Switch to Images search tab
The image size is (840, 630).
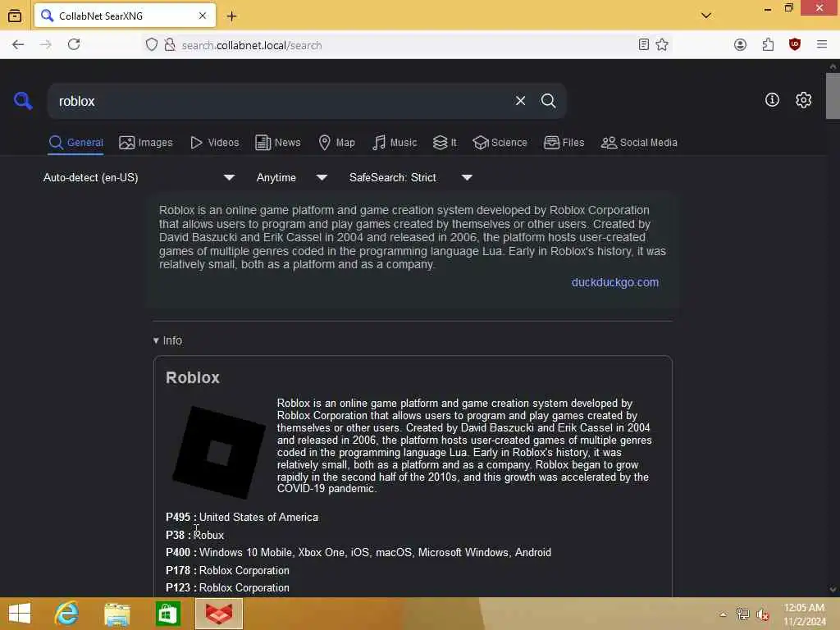[146, 143]
